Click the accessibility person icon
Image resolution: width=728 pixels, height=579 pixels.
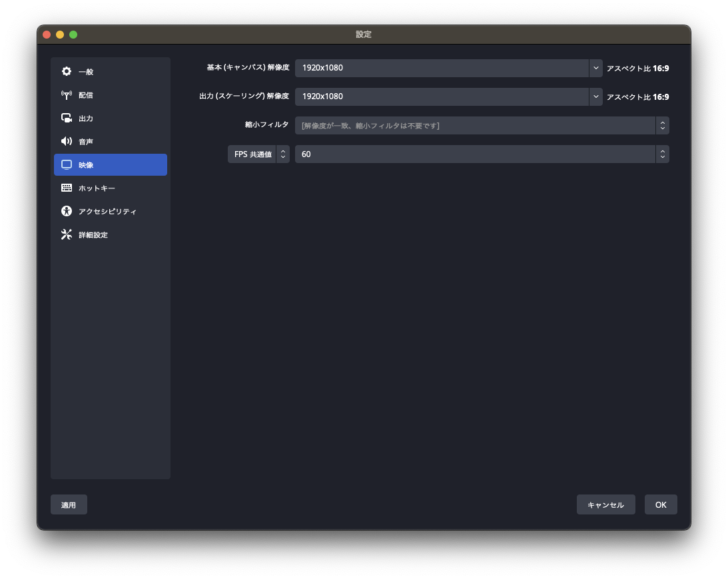coord(67,211)
